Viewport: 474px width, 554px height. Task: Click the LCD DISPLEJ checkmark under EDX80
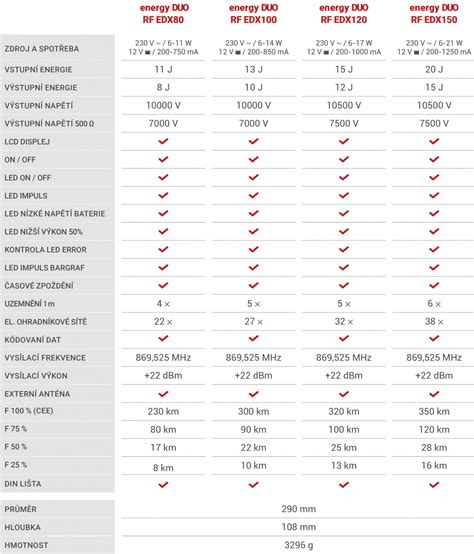[163, 141]
